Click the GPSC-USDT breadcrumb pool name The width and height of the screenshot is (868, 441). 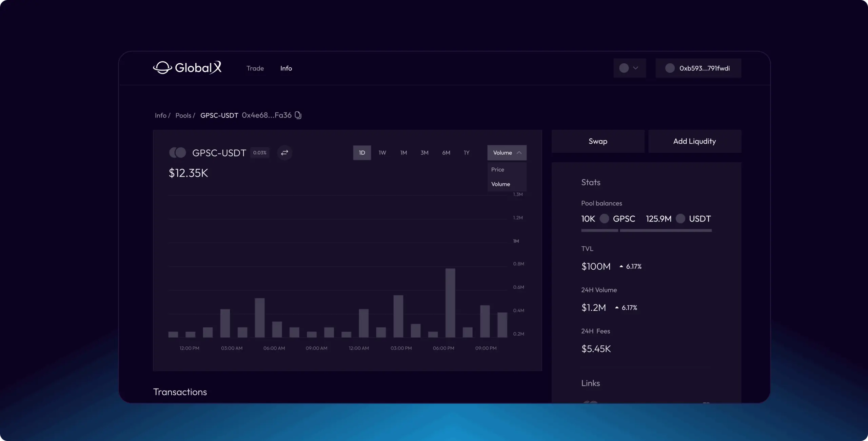219,115
